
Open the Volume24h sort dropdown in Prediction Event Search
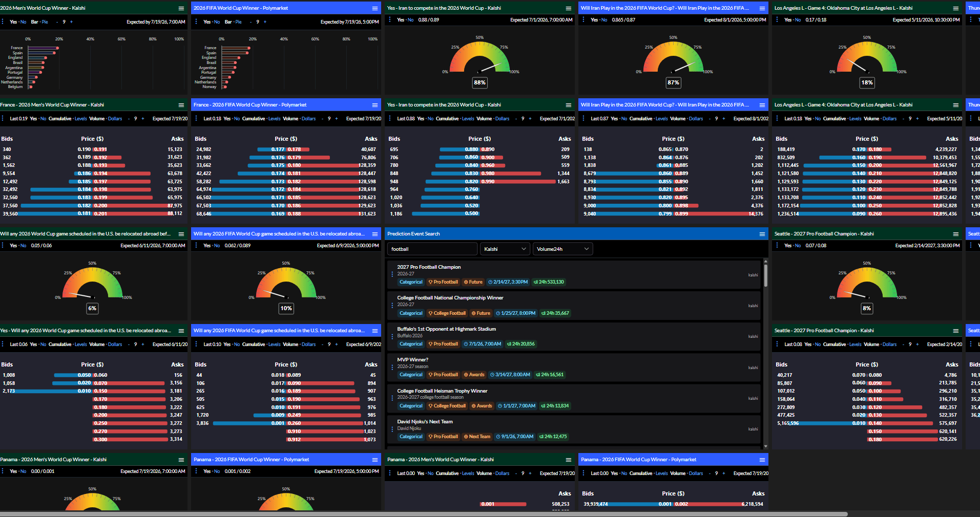coord(562,249)
